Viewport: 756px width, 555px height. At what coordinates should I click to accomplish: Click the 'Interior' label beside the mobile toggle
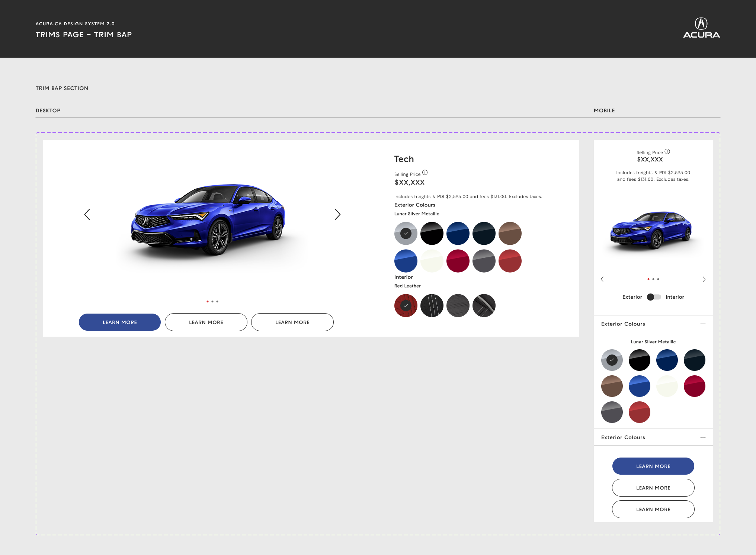pos(675,297)
